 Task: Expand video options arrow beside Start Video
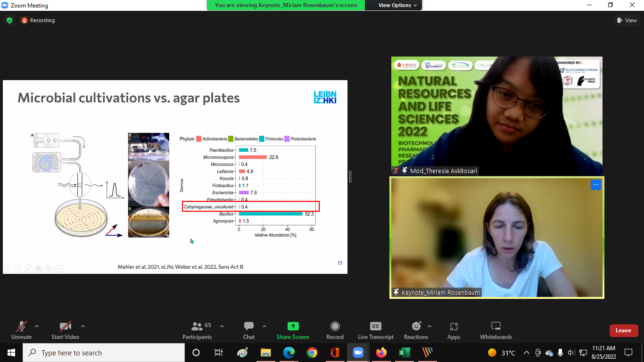[x=83, y=326]
